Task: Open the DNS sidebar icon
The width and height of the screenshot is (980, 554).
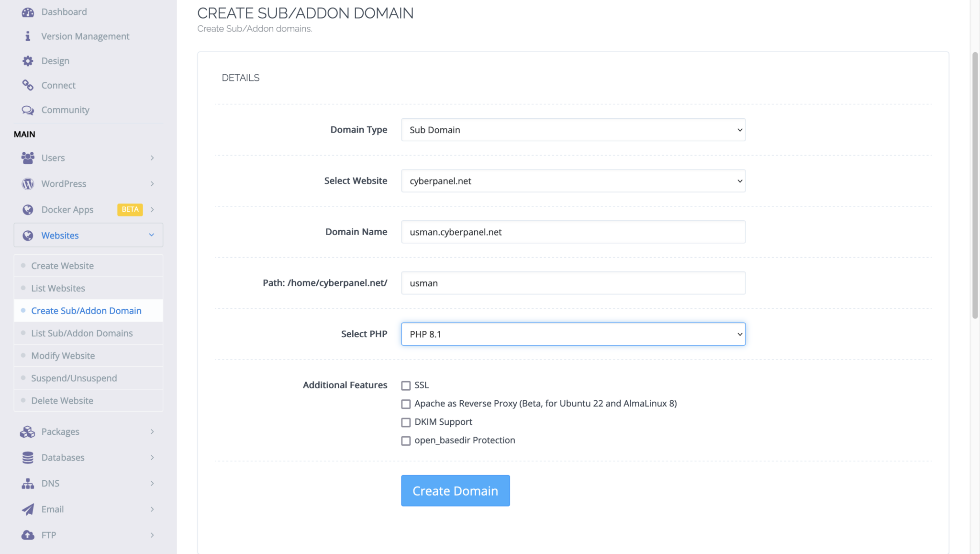Action: pos(28,483)
